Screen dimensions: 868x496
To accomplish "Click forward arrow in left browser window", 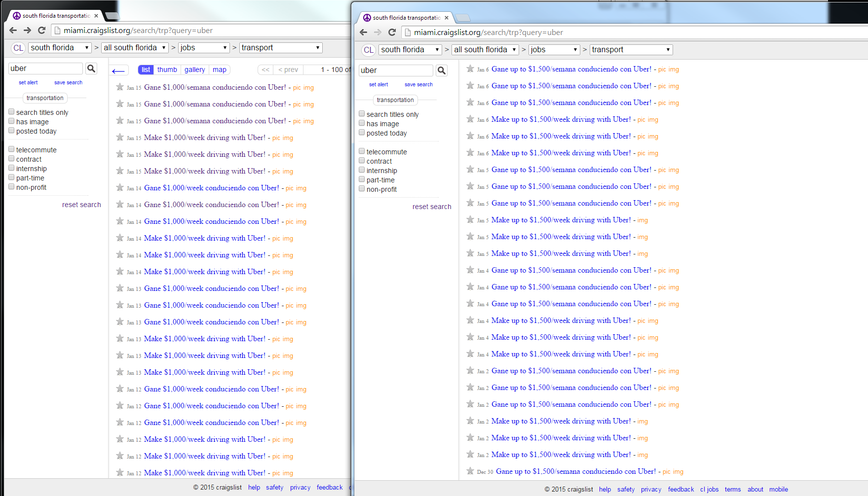I will 28,31.
